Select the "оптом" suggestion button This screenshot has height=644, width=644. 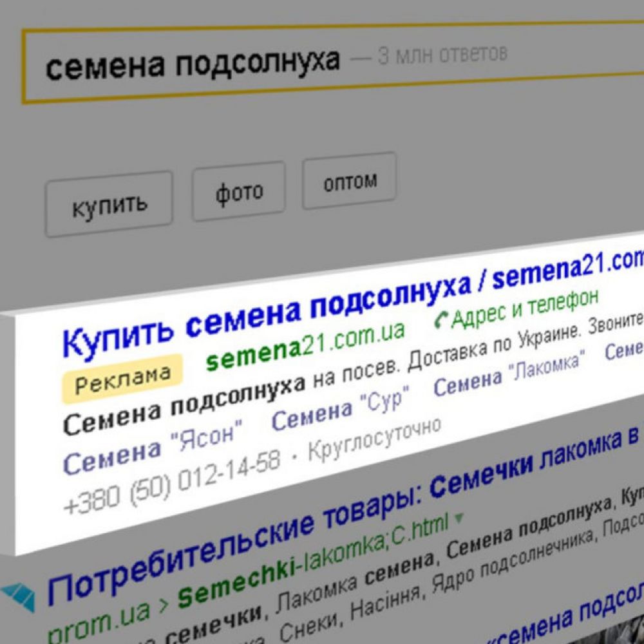[x=350, y=181]
